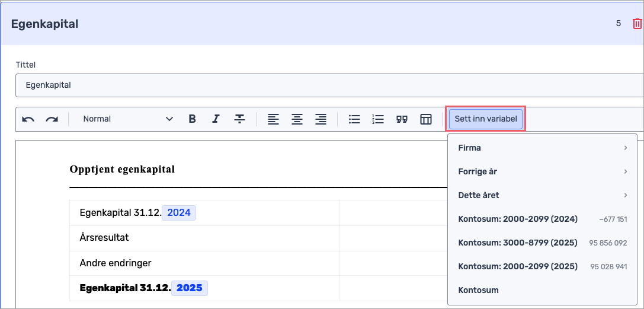Click the Egenkapital 31.12. text in first row
Image resolution: width=644 pixels, height=309 pixels.
(120, 213)
